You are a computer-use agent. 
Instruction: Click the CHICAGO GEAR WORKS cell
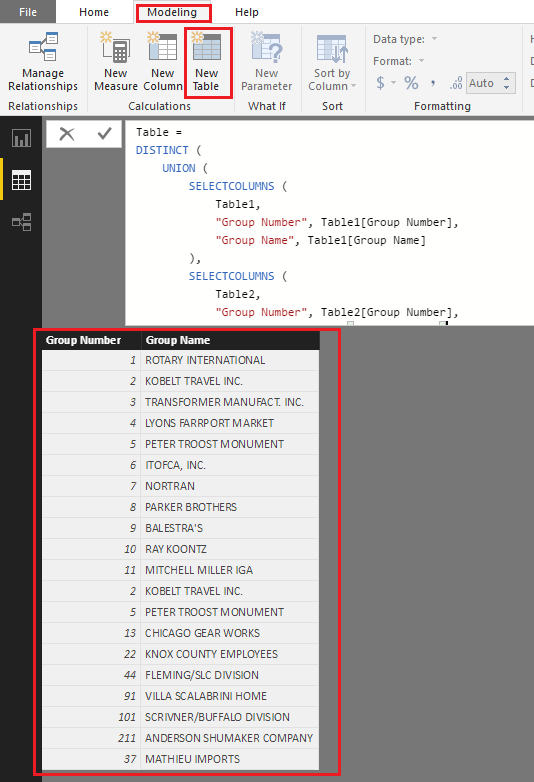[230, 633]
